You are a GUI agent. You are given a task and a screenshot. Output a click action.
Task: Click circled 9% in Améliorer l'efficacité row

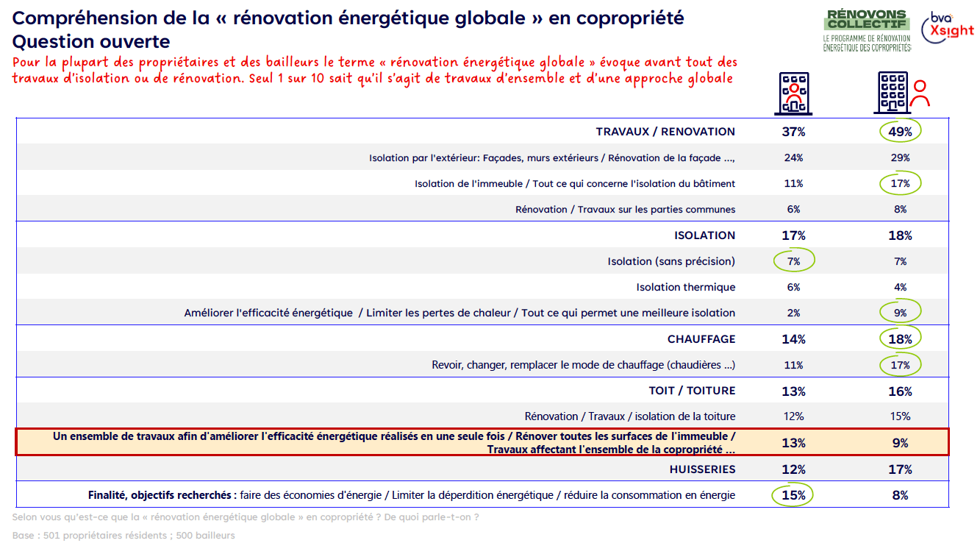pyautogui.click(x=901, y=313)
